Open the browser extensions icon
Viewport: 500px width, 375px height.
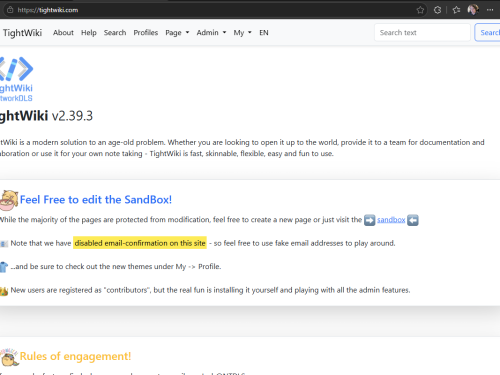[438, 10]
